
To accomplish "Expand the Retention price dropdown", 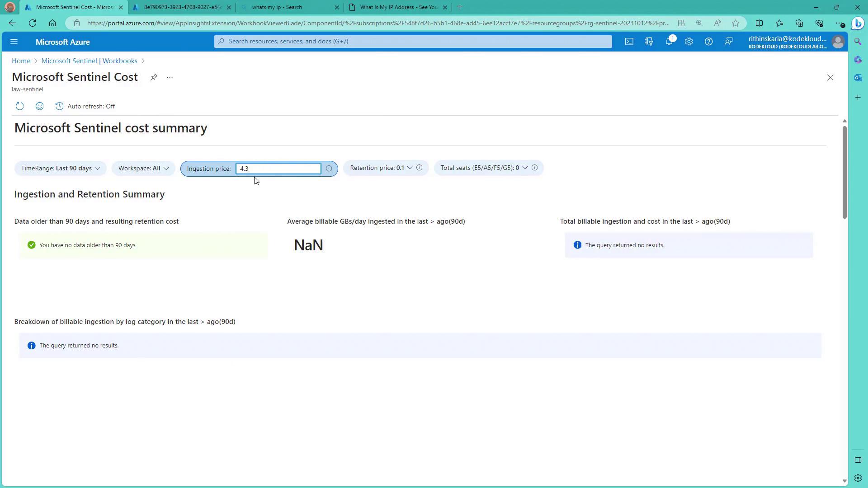I will [x=381, y=168].
